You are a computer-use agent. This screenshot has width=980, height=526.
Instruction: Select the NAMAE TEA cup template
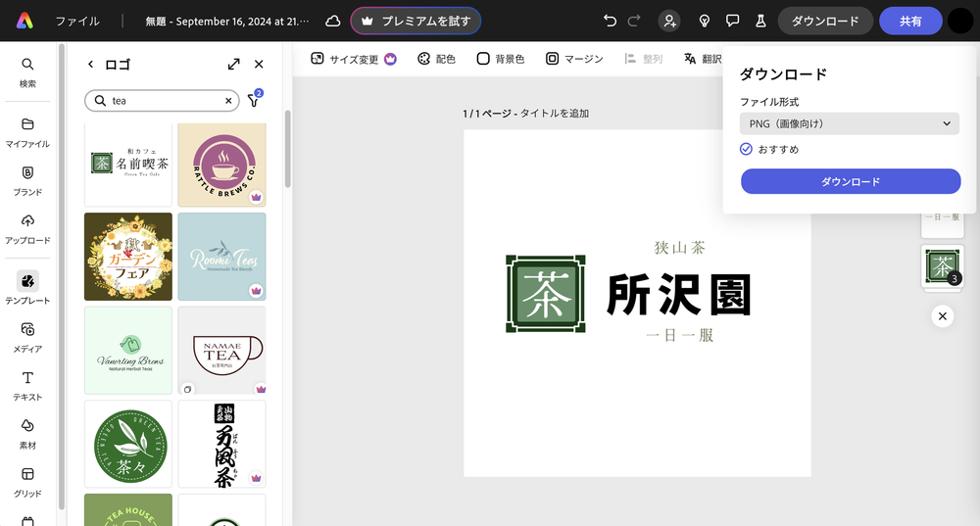pyautogui.click(x=221, y=351)
